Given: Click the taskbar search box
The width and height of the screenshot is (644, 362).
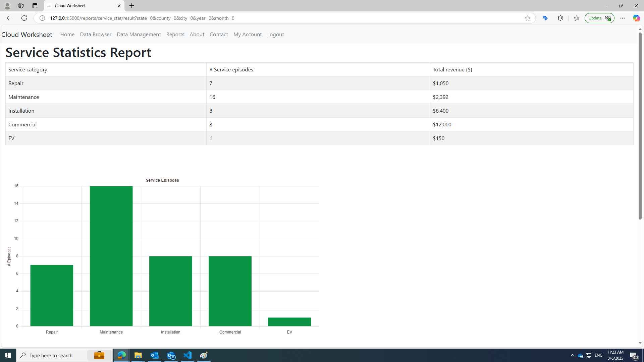Looking at the screenshot, I should pos(64,355).
